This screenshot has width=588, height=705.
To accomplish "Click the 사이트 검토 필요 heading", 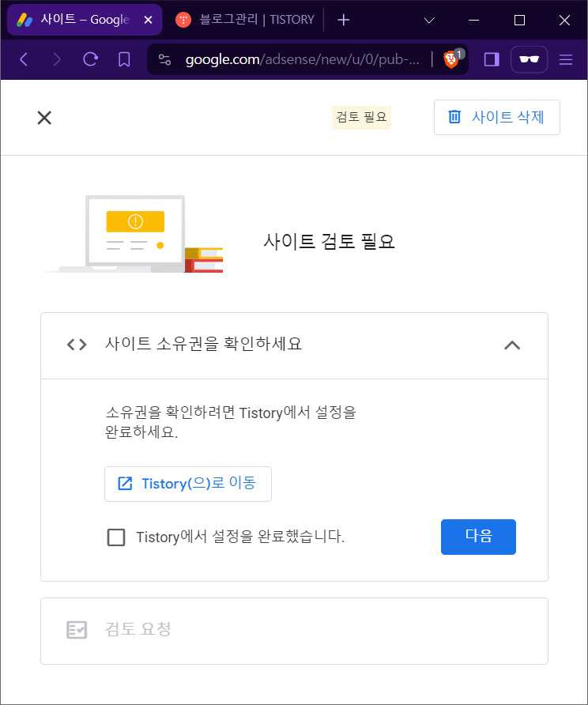I will pos(329,241).
